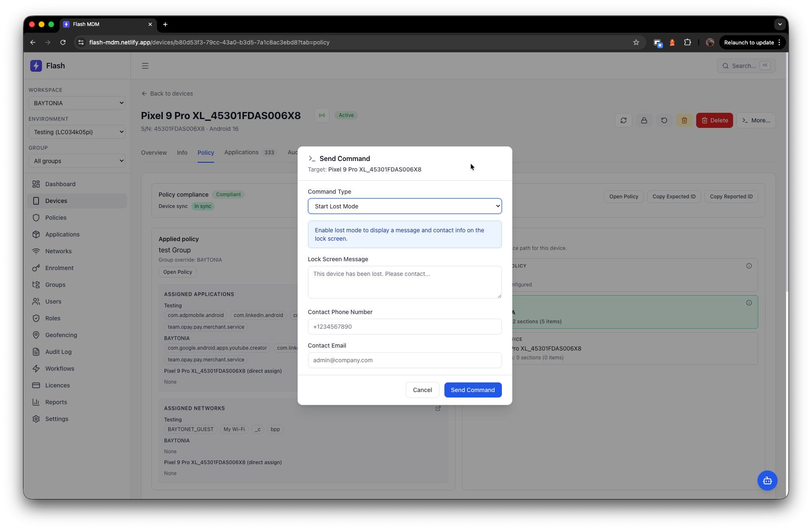Click in the Lock Screen Message field
The height and width of the screenshot is (530, 812).
(x=405, y=282)
